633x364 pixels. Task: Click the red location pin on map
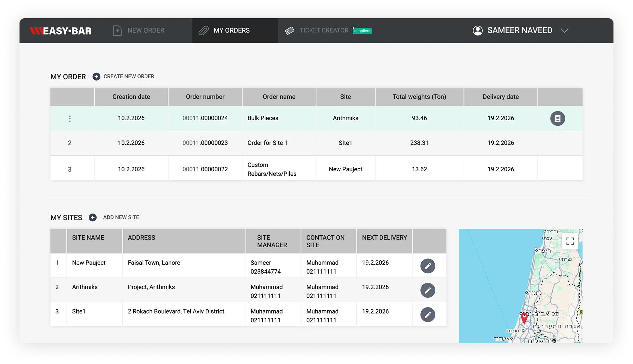point(524,318)
